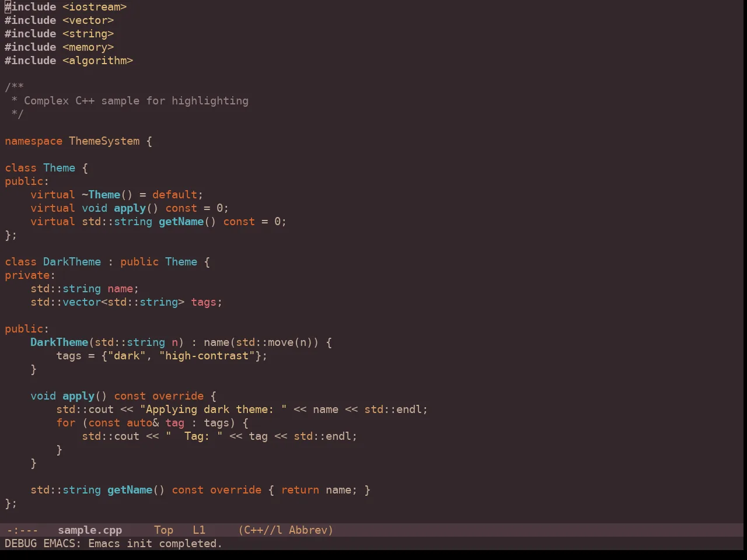Screen dimensions: 747x560
Task: Click 'auto' in the for loop
Action: (x=139, y=423)
